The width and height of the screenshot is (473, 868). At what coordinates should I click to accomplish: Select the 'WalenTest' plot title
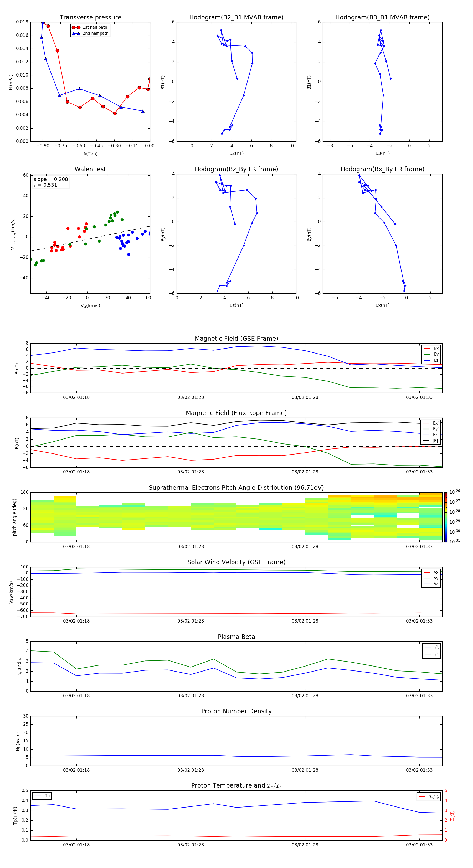point(90,169)
